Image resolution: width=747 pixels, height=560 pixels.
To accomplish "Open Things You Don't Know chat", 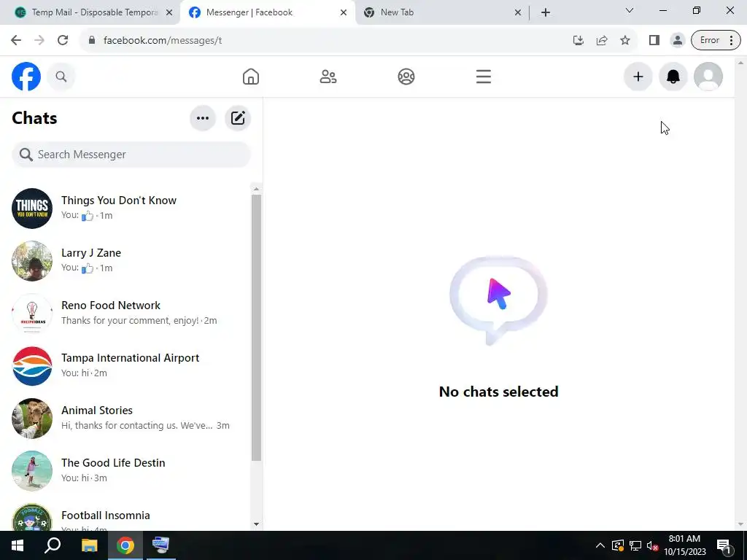I will coord(128,208).
